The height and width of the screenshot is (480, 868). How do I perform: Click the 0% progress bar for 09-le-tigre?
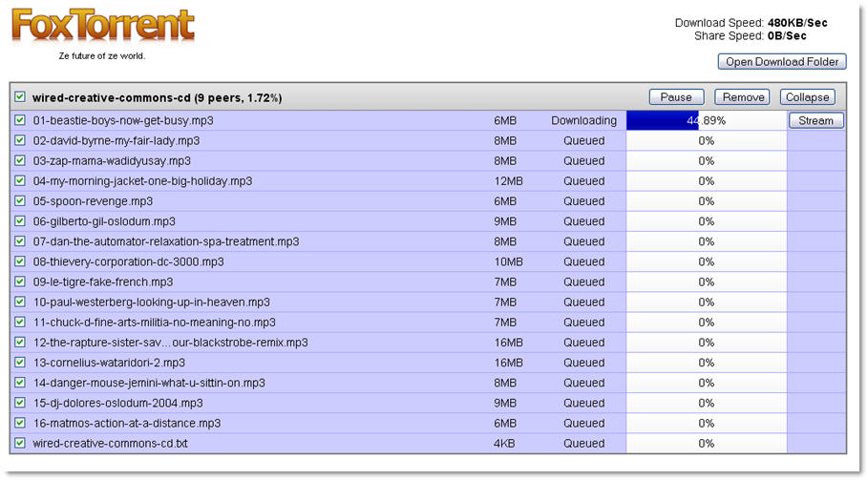pyautogui.click(x=706, y=282)
